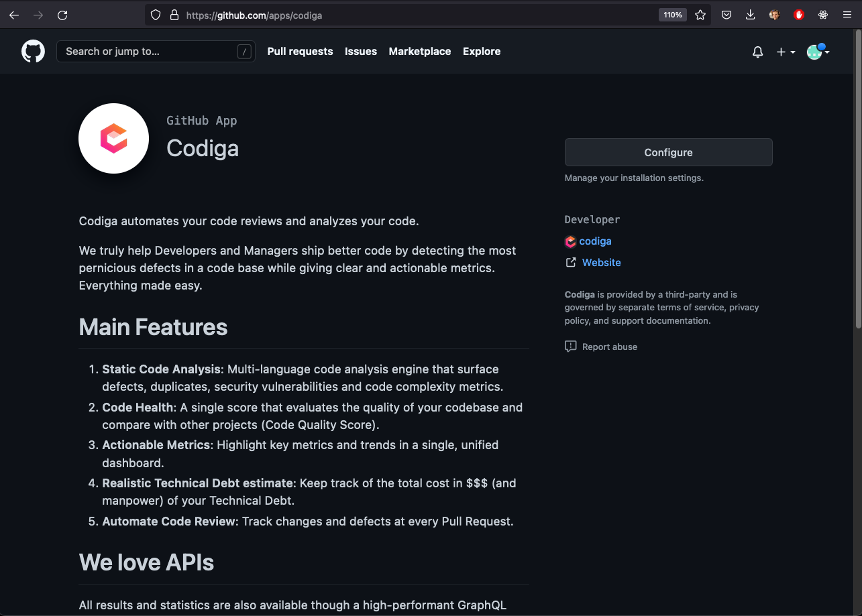Open GitHub notifications bell
Viewport: 862px width, 616px height.
[x=758, y=52]
